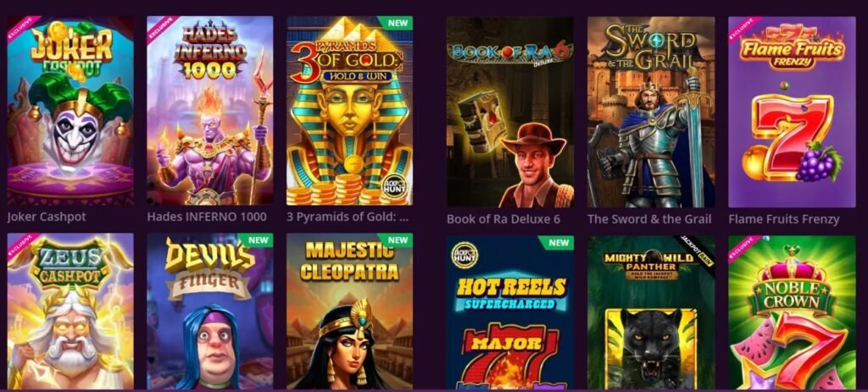Open Book of Ra Deluxe 6 tile
868x392 pixels.
click(509, 113)
